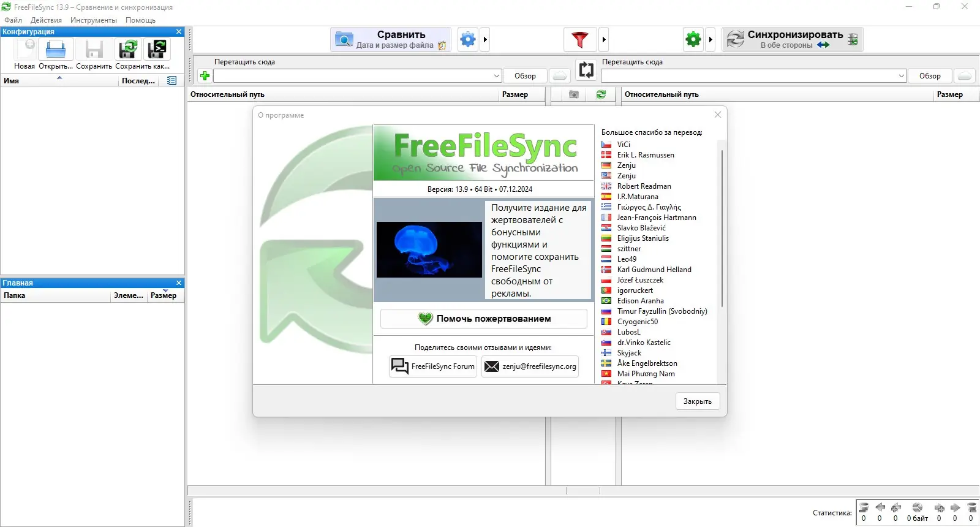
Task: Open filter settings red funnel icon
Action: click(579, 40)
